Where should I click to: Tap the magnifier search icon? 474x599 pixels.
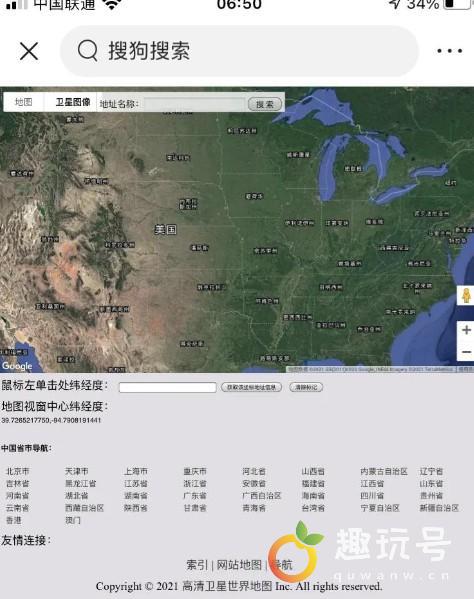click(87, 51)
